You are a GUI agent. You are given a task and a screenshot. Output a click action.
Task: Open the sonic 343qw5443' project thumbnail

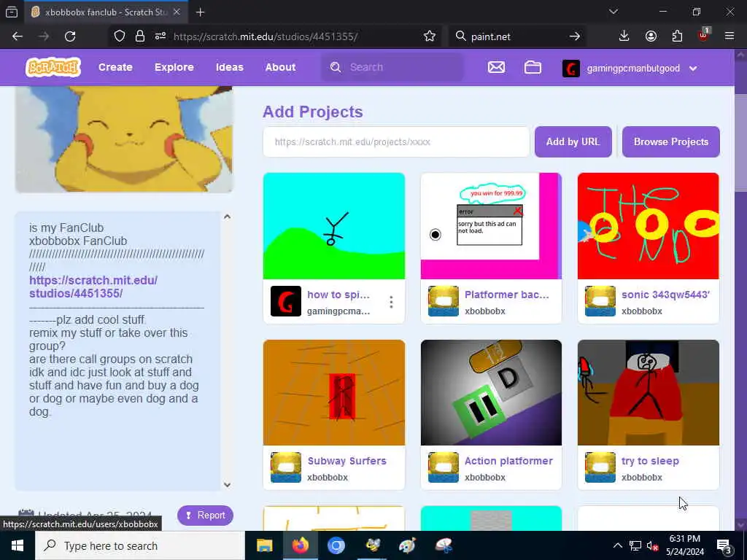click(x=648, y=226)
